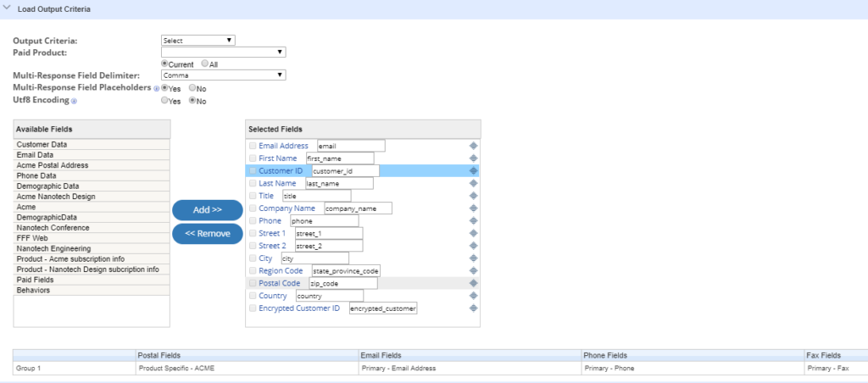Open the Output Criteria dropdown
Viewport: 868px width, 383px height.
pos(198,40)
